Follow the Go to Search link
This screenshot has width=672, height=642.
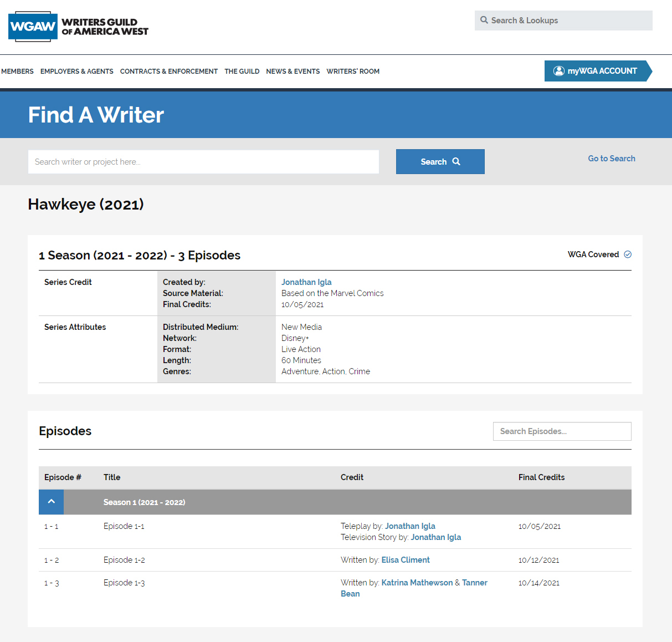(612, 159)
